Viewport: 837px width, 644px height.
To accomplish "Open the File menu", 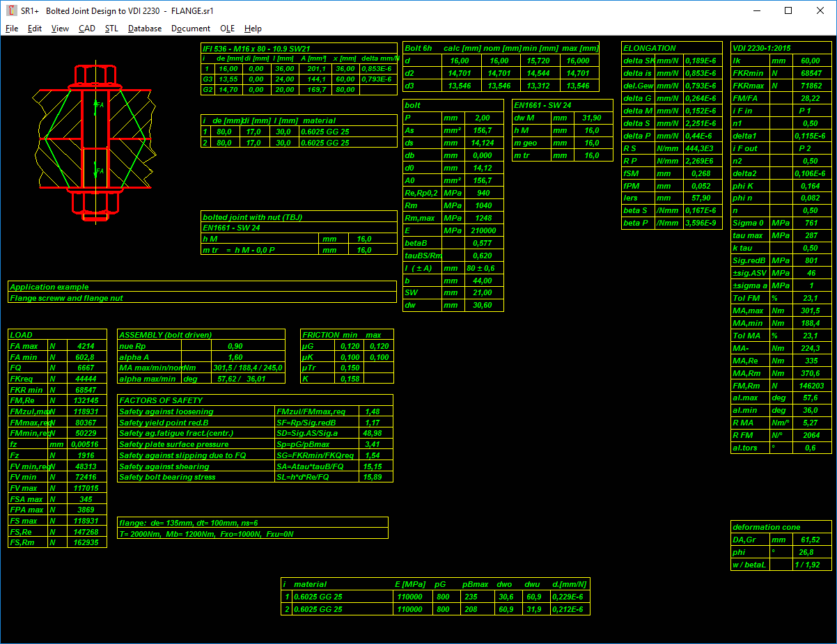I will [x=12, y=29].
